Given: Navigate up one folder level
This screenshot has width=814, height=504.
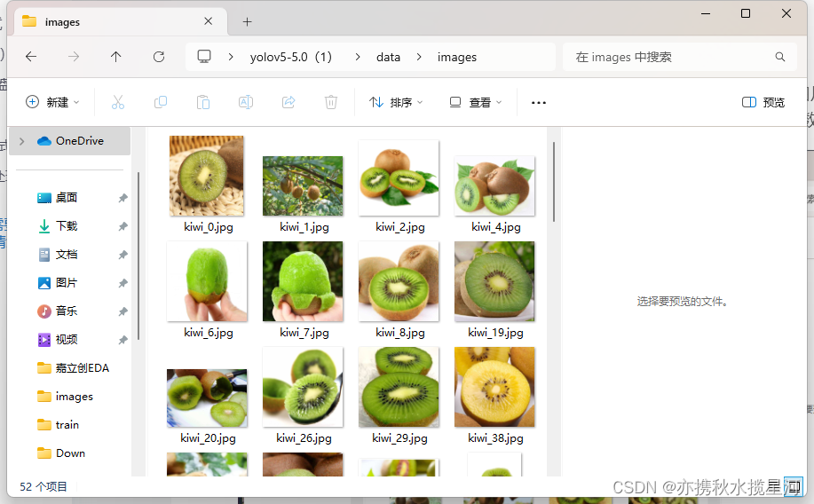Looking at the screenshot, I should pos(115,57).
